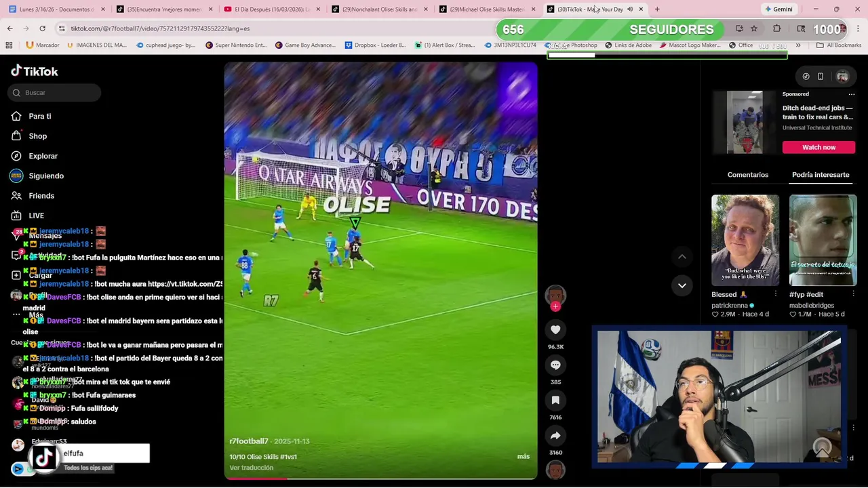The height and width of the screenshot is (488, 868).
Task: Share the video (3160 shares)
Action: tap(555, 435)
